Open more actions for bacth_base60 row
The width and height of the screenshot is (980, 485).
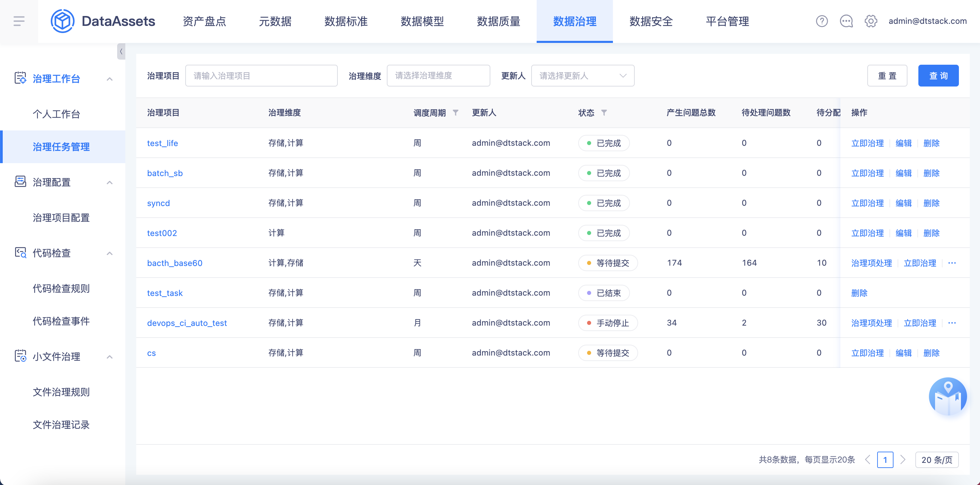pos(952,263)
